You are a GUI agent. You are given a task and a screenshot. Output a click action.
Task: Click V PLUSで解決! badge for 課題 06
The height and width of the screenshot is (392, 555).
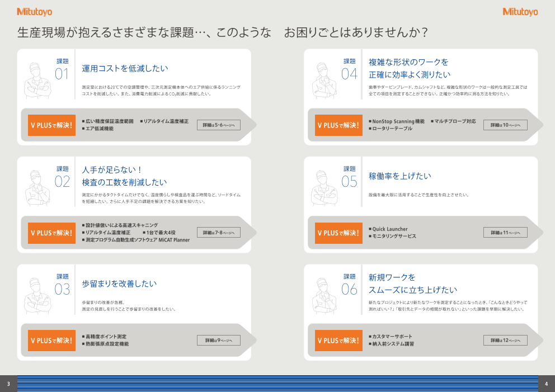[338, 340]
